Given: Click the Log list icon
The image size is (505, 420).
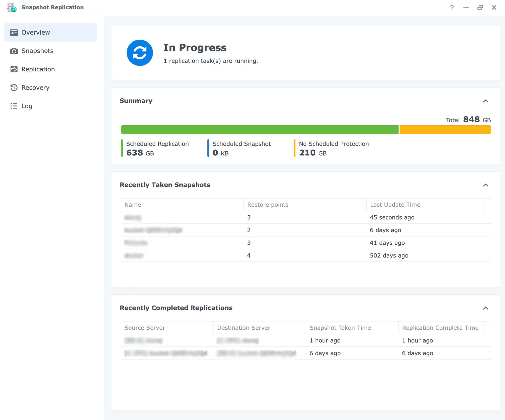Looking at the screenshot, I should [x=14, y=106].
